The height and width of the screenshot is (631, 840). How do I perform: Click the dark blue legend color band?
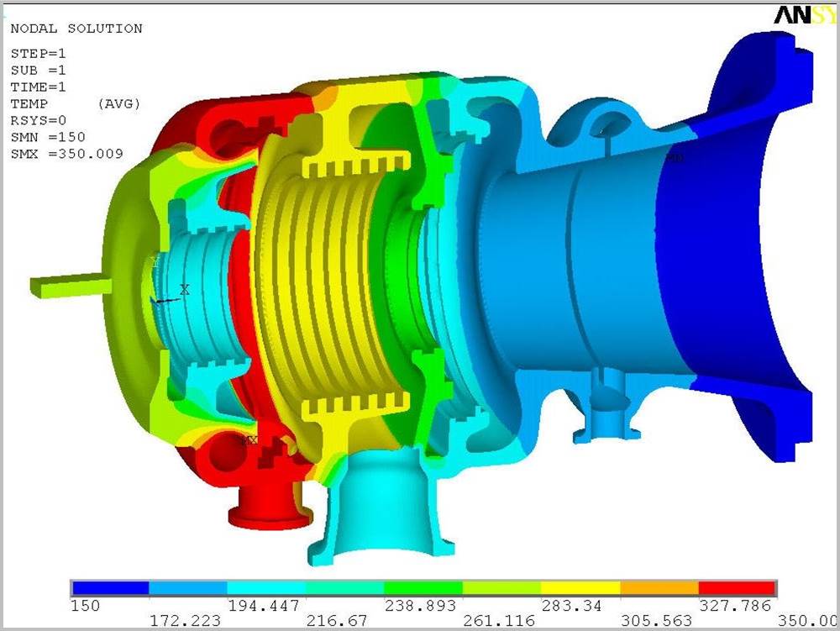tap(110, 587)
